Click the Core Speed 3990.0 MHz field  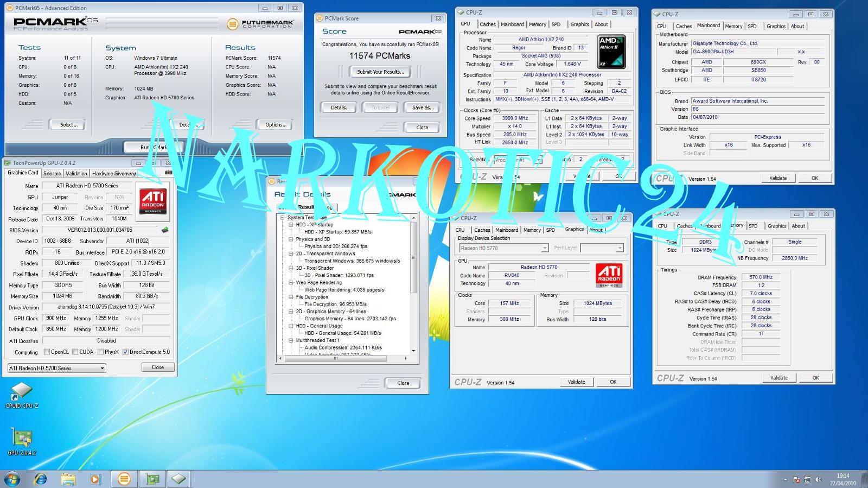point(515,118)
